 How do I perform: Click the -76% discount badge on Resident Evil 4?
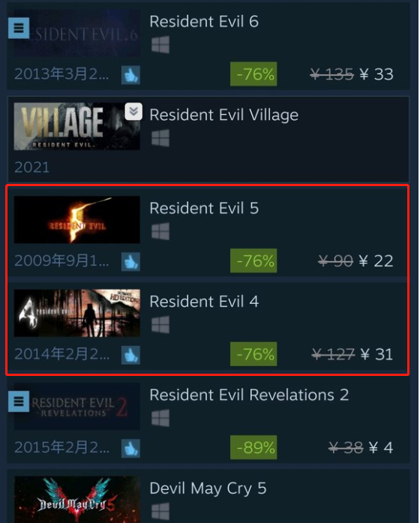pos(253,354)
